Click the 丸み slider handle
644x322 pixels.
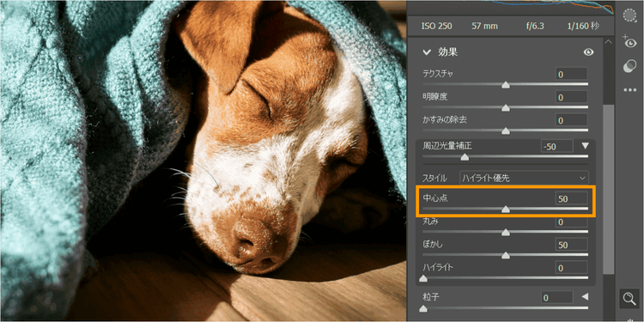tap(506, 233)
